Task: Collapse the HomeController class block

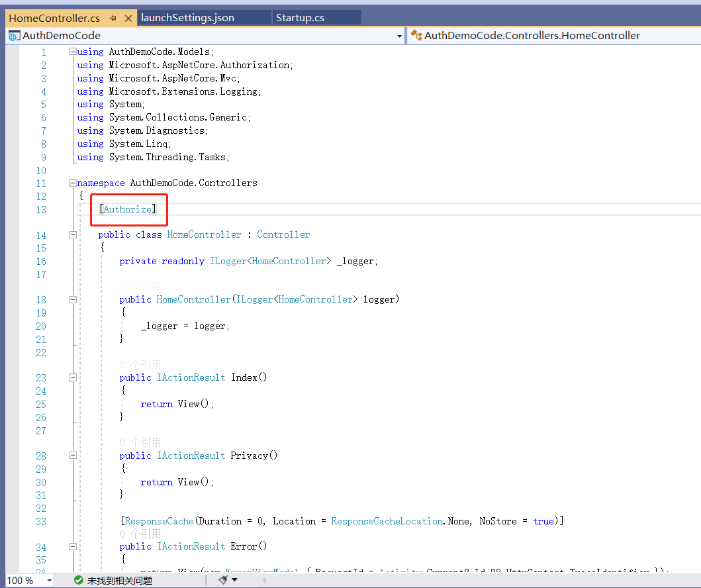Action: 73,235
